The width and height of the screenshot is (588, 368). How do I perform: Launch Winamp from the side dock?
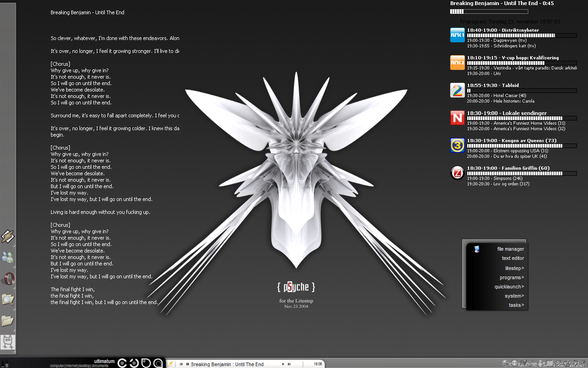8,236
